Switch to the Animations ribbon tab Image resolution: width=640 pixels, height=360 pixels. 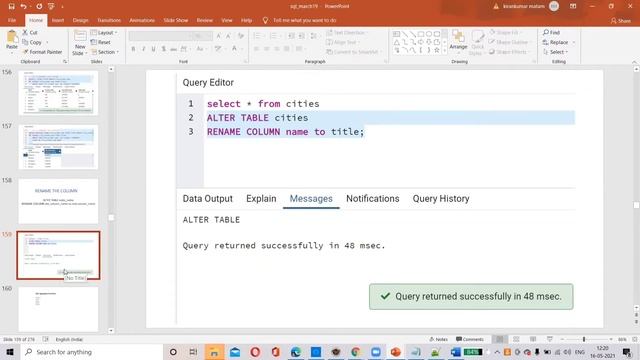[142, 20]
